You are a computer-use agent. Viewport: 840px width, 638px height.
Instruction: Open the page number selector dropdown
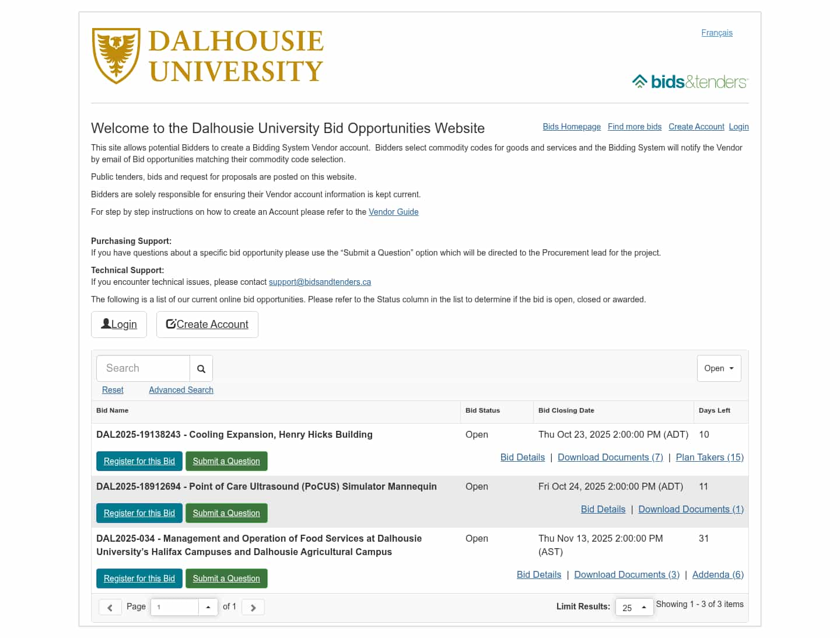pos(208,607)
